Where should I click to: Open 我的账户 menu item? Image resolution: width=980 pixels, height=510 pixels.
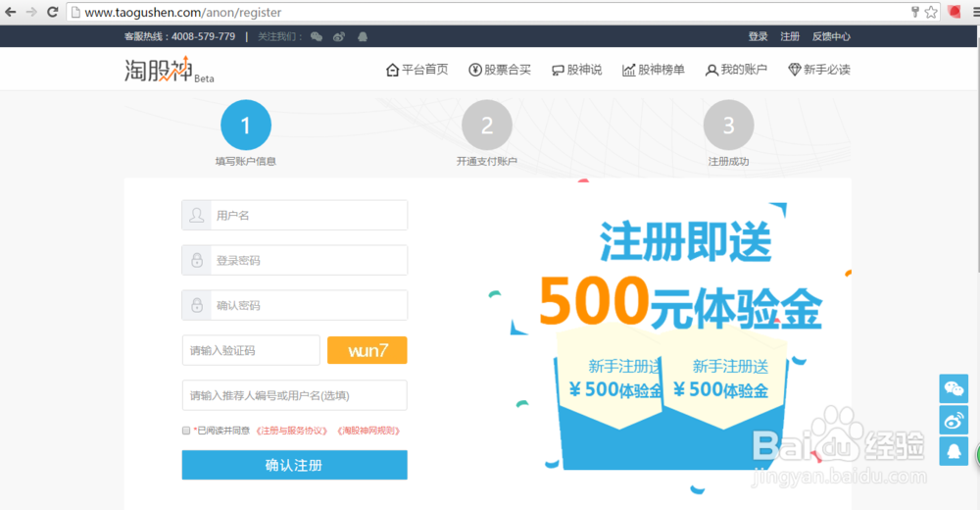[x=736, y=70]
